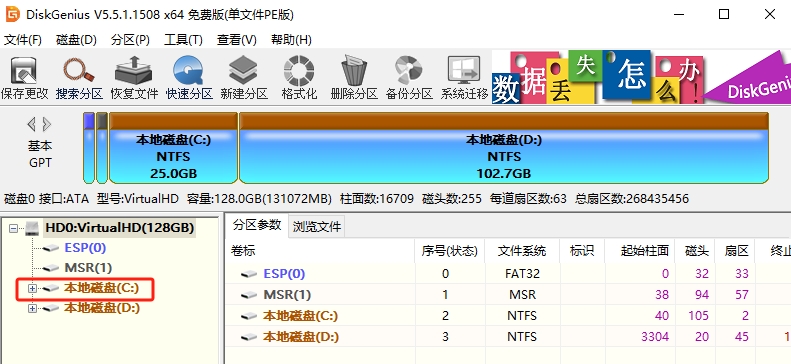Select HD0:VirtualHD(128GB) in the tree
Viewport: 791px width, 364px height.
pyautogui.click(x=120, y=228)
